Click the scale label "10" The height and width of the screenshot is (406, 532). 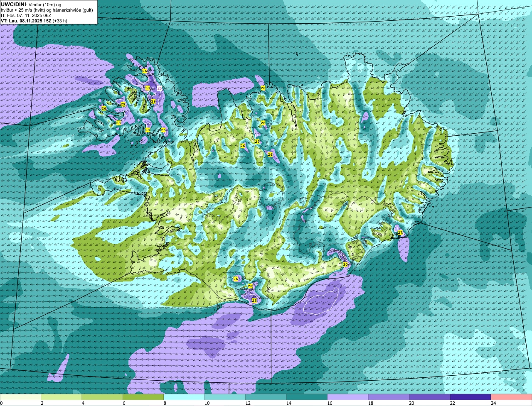click(x=207, y=403)
